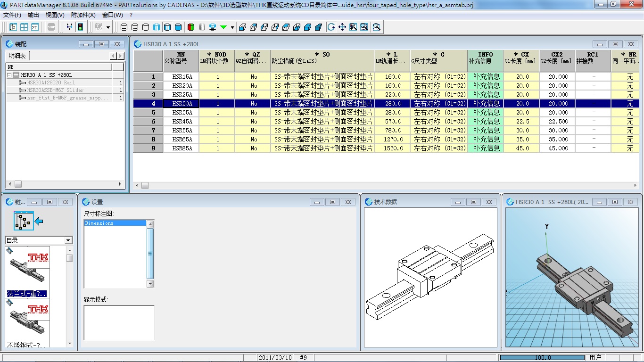644x362 pixels.
Task: Click the gray metallic cylinder icon
Action: point(202,27)
